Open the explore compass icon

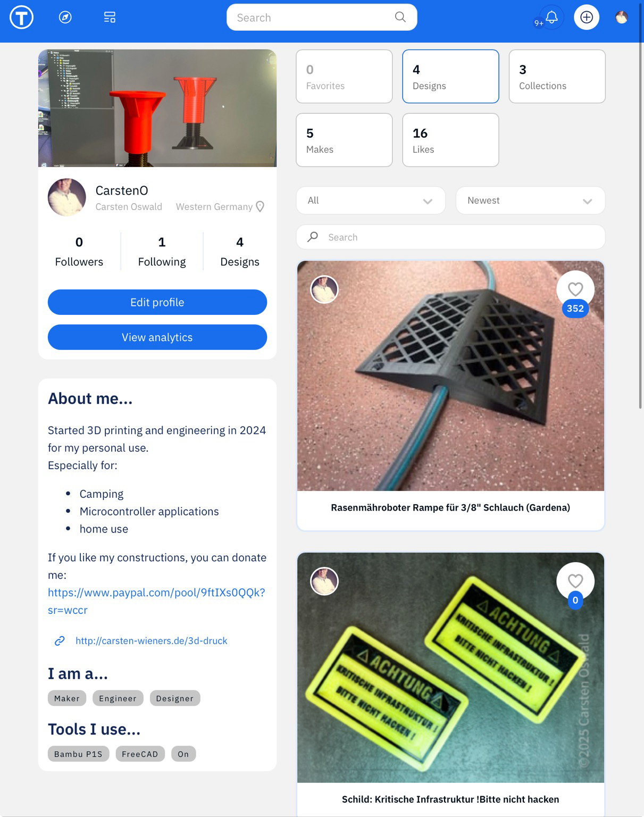[x=65, y=18]
